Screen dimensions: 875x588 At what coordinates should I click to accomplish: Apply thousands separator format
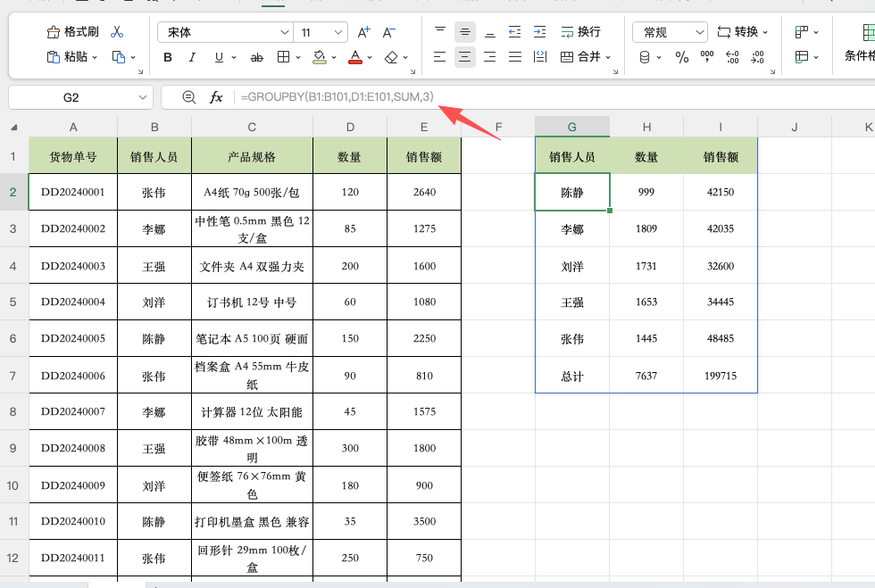(x=707, y=56)
